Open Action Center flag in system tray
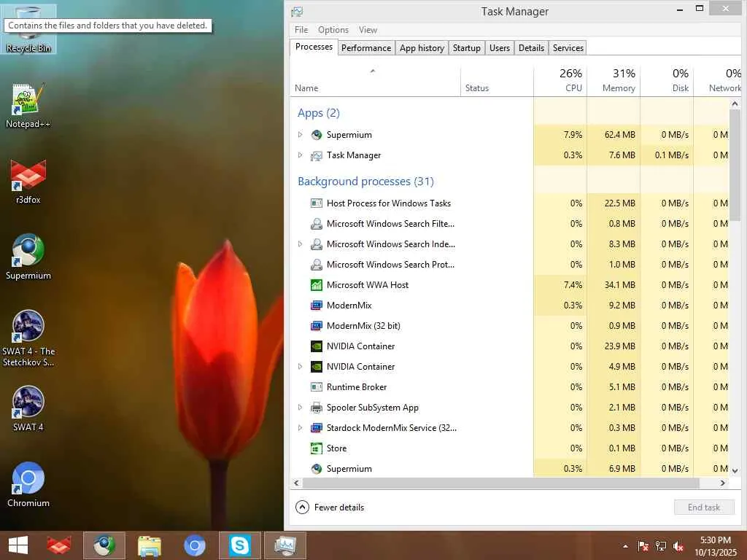Screen dimensions: 747x560 (x=643, y=546)
